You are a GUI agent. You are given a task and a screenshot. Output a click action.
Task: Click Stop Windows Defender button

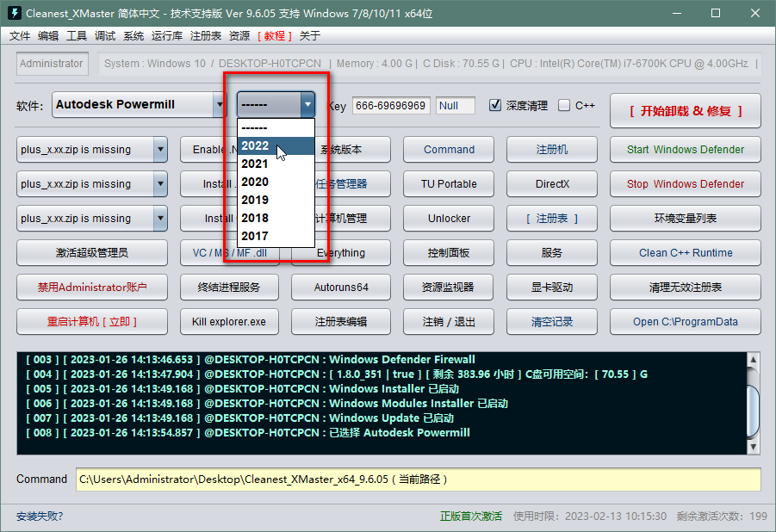point(685,183)
